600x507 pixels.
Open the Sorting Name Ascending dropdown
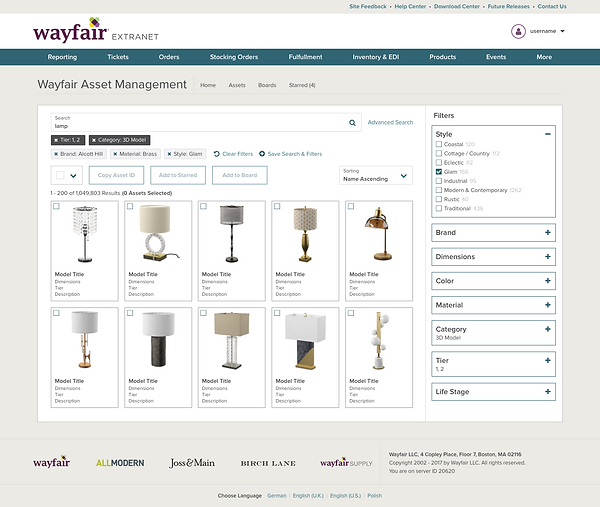click(x=376, y=175)
